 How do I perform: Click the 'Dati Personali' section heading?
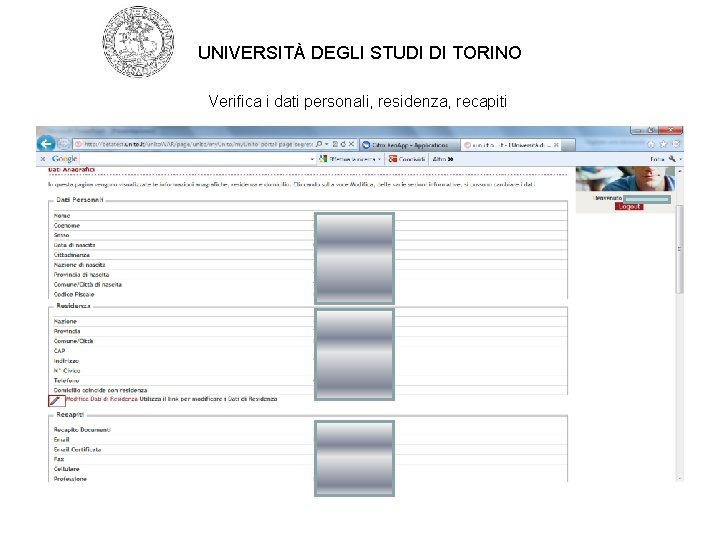[x=79, y=200]
